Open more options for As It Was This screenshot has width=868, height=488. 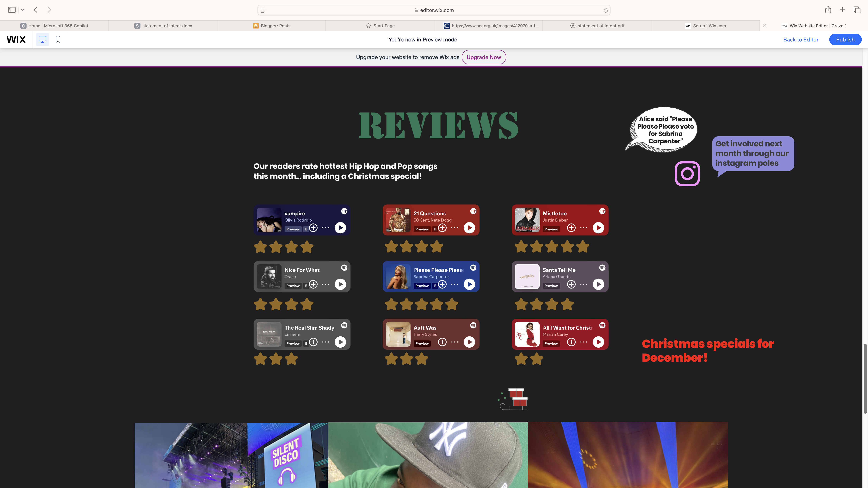pyautogui.click(x=455, y=342)
